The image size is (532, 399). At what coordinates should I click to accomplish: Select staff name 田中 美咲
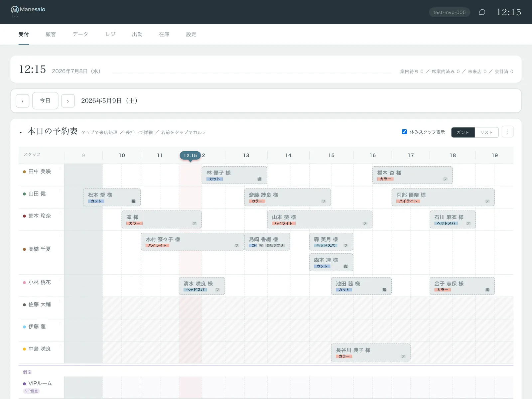point(40,172)
